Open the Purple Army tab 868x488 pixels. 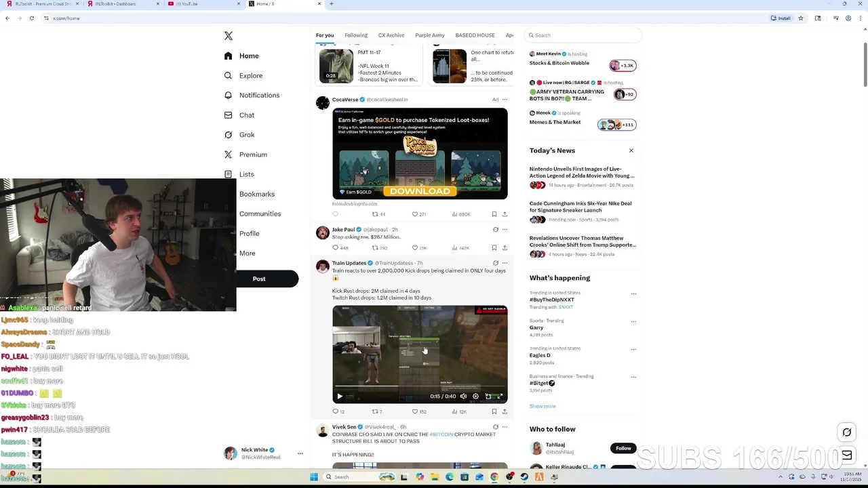click(x=430, y=35)
